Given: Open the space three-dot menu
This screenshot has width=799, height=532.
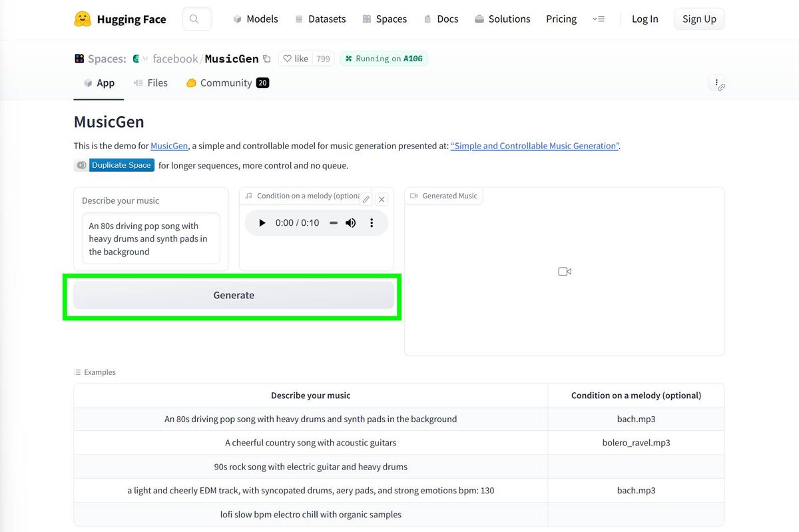Looking at the screenshot, I should click(716, 83).
